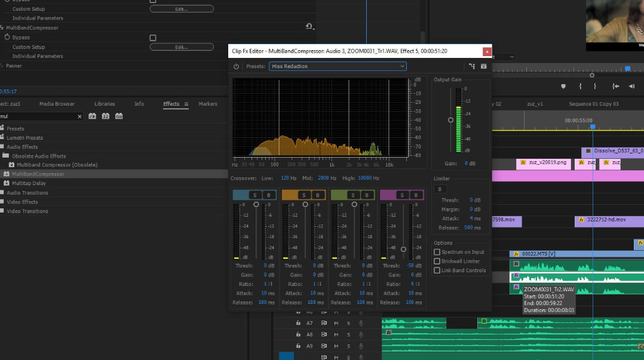Clear the effects search field text
This screenshot has height=360, width=644.
[79, 116]
